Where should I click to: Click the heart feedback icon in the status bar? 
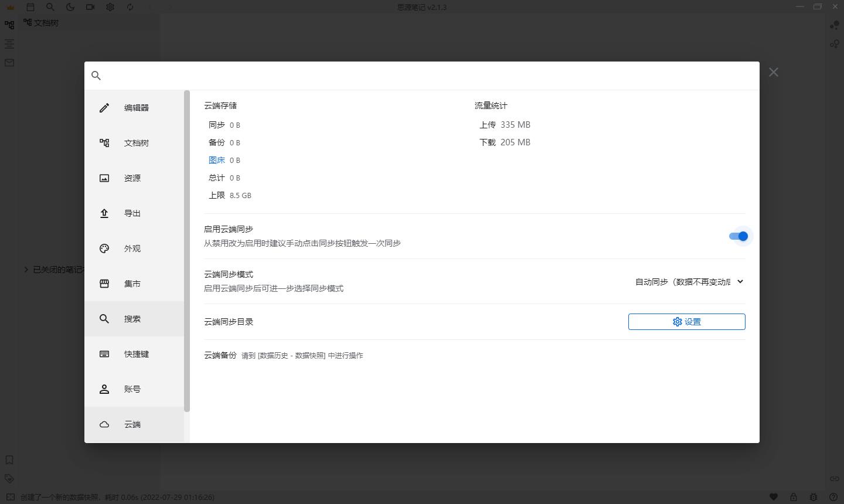[774, 496]
